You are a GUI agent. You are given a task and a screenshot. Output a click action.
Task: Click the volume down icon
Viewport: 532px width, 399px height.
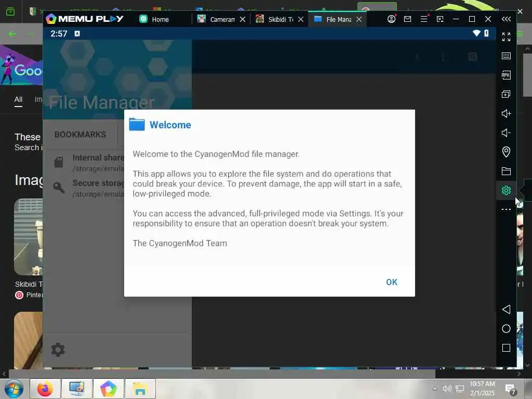[x=506, y=132]
